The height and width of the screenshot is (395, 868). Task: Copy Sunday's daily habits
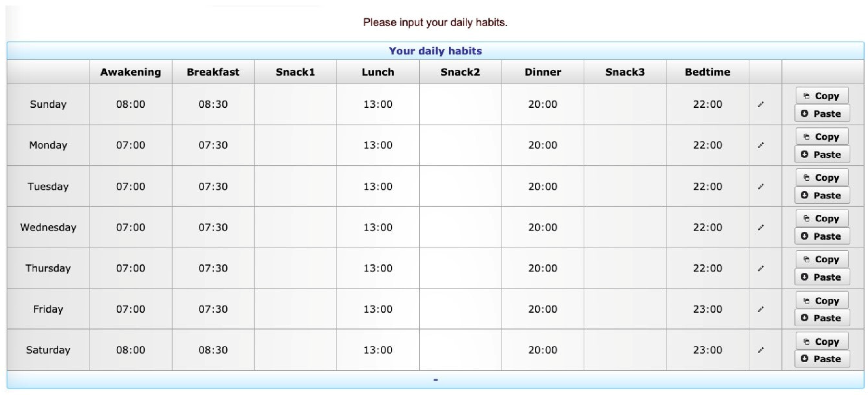point(822,96)
